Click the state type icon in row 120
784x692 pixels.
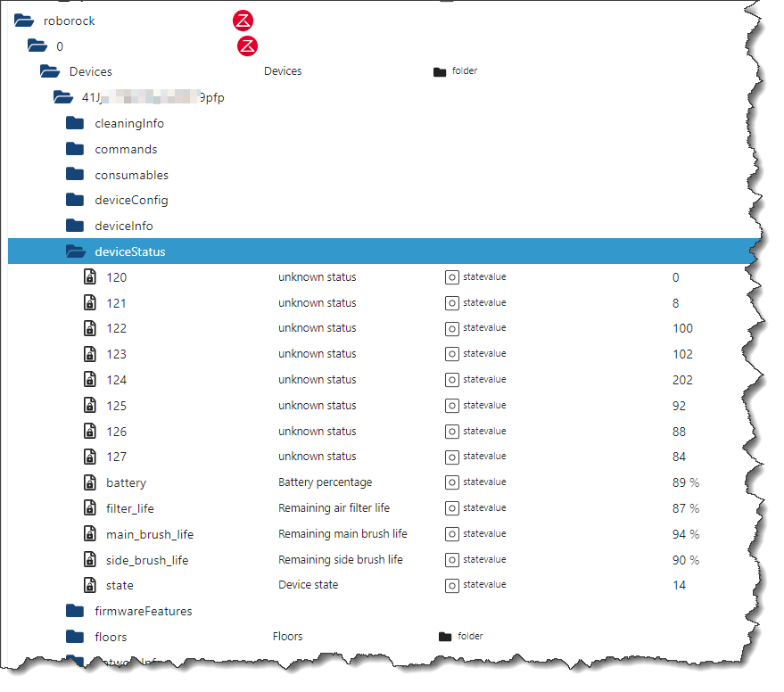(451, 277)
